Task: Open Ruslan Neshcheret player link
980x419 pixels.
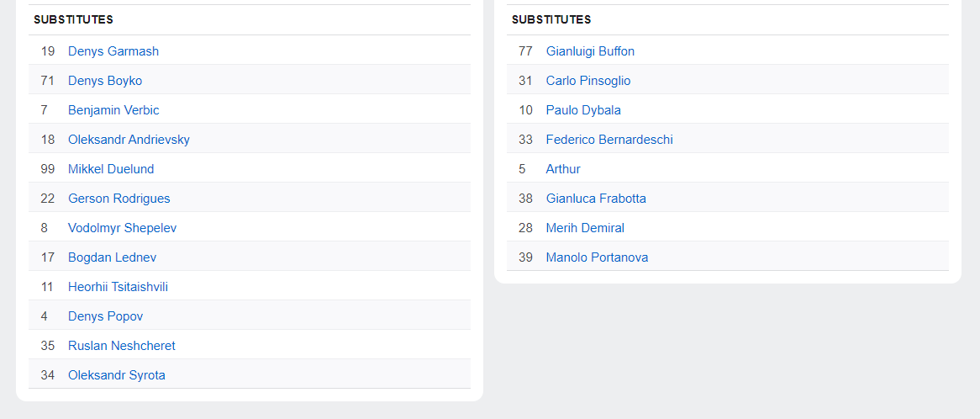Action: (121, 346)
